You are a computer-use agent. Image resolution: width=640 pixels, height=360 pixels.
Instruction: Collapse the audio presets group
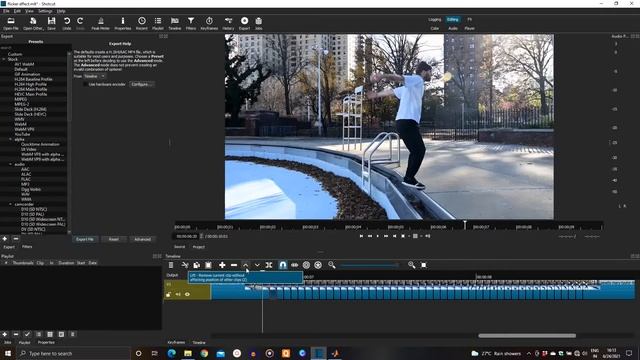tap(11, 164)
